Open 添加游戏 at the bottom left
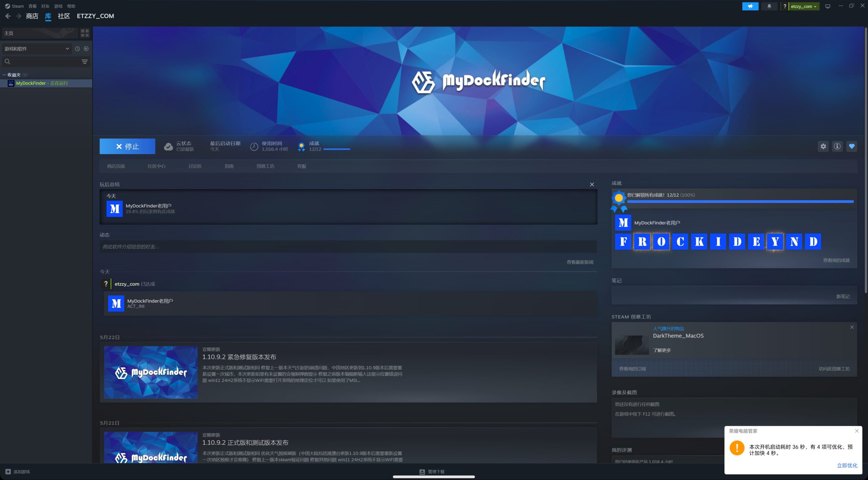 coord(18,472)
